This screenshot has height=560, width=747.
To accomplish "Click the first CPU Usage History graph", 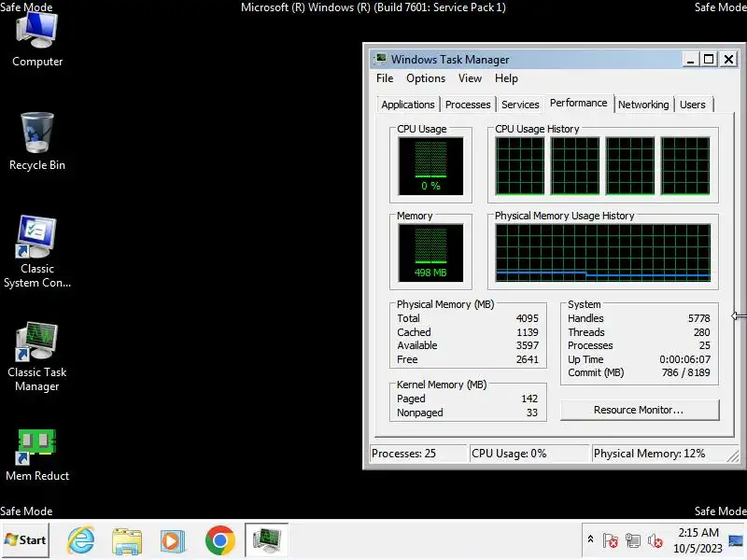I will (520, 166).
